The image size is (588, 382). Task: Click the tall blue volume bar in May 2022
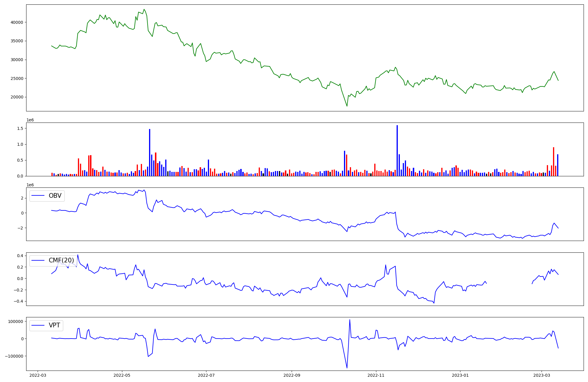(x=150, y=152)
